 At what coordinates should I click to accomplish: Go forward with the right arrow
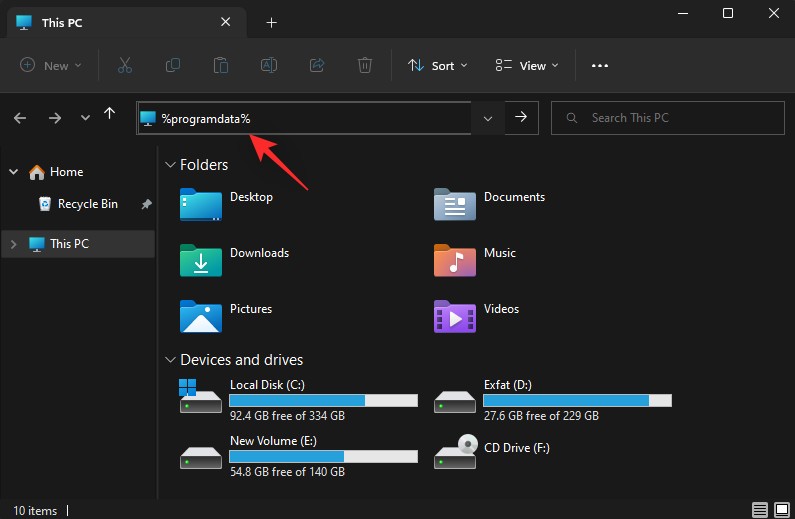[55, 119]
